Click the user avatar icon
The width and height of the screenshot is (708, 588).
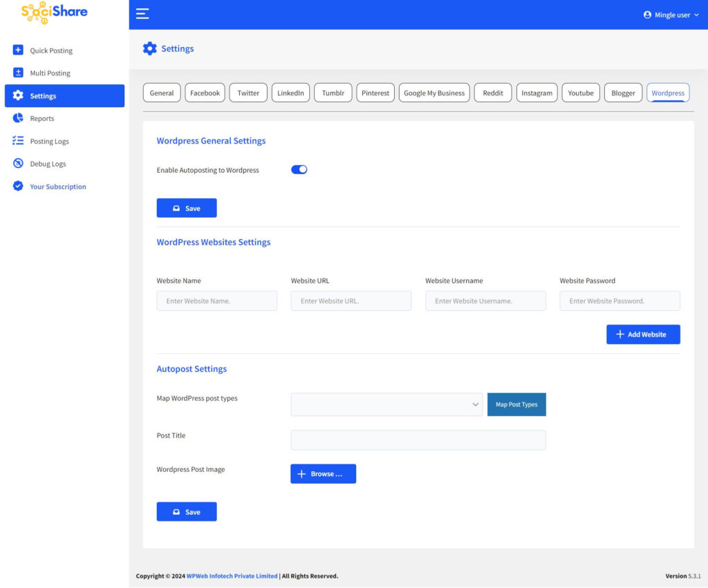pyautogui.click(x=647, y=15)
